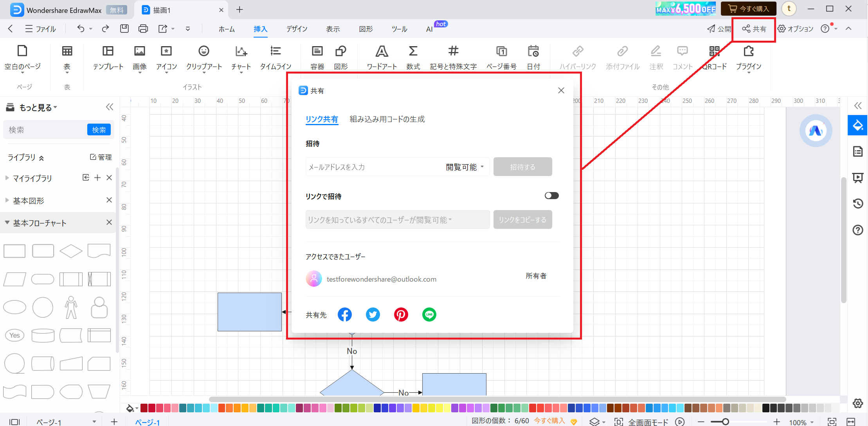Insert a 画像 image

(x=140, y=58)
